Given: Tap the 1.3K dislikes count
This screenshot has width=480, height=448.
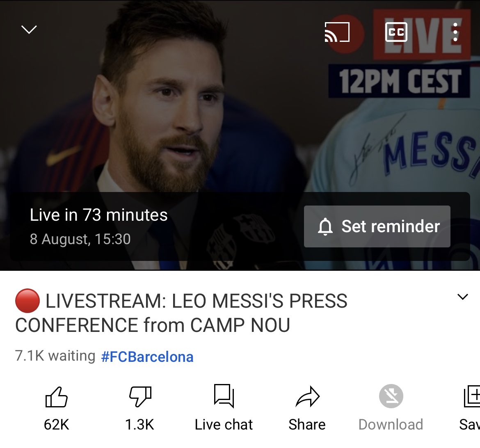Looking at the screenshot, I should click(139, 425).
